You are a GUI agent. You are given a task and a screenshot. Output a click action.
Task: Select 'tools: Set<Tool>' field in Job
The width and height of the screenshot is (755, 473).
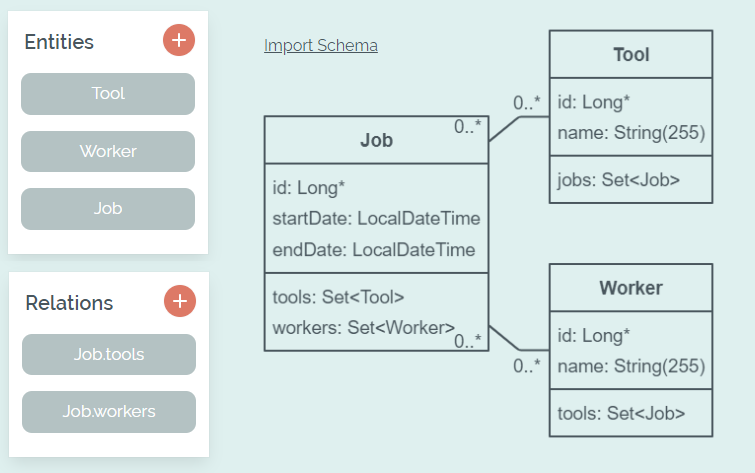(338, 297)
